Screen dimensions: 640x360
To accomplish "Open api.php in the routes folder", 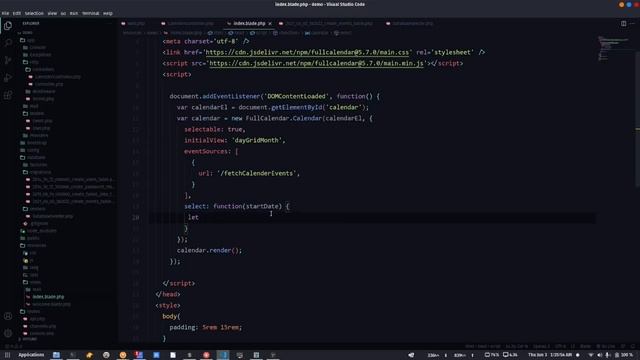I will [34, 319].
